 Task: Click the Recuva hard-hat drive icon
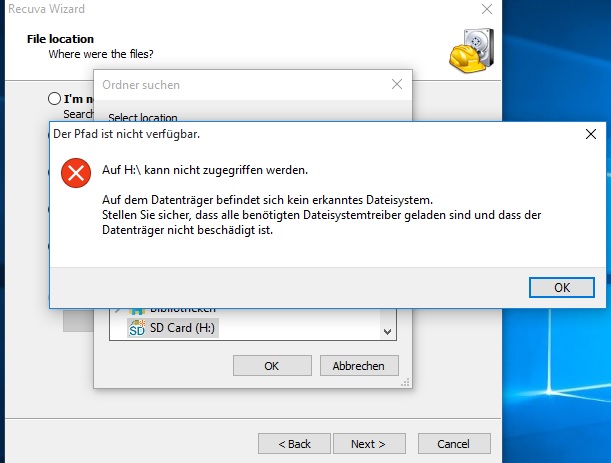[x=471, y=51]
